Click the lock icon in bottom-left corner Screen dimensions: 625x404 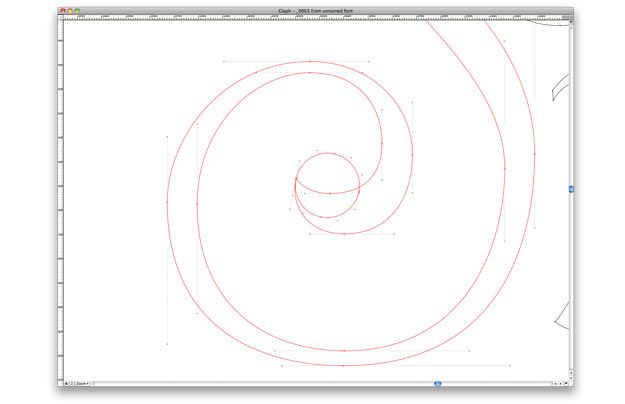tap(66, 383)
